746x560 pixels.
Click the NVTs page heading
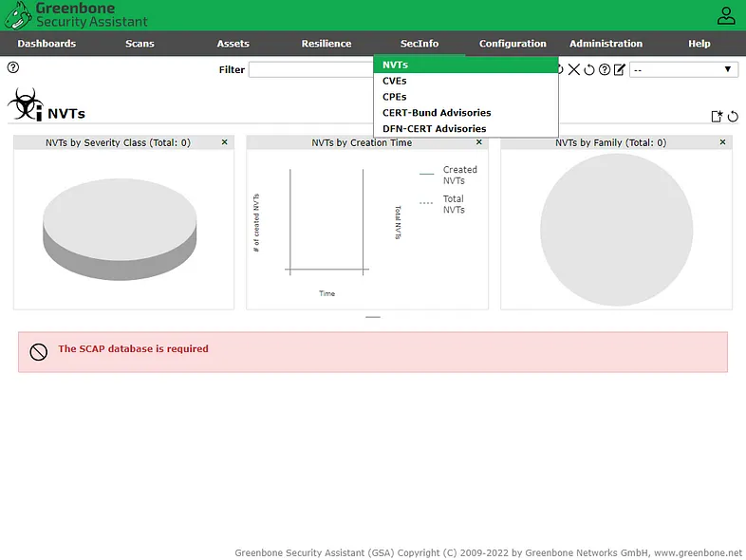click(x=66, y=114)
